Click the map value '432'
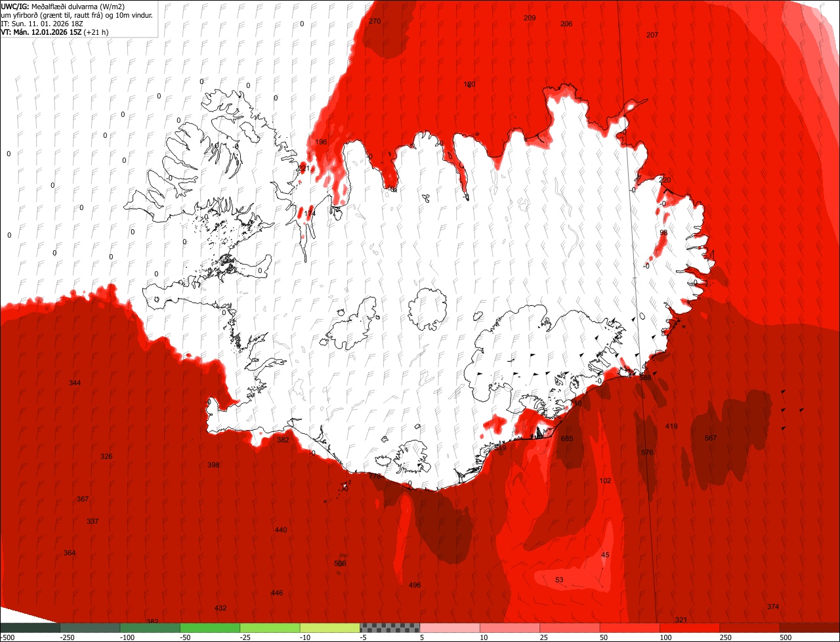This screenshot has height=642, width=840. (220, 608)
